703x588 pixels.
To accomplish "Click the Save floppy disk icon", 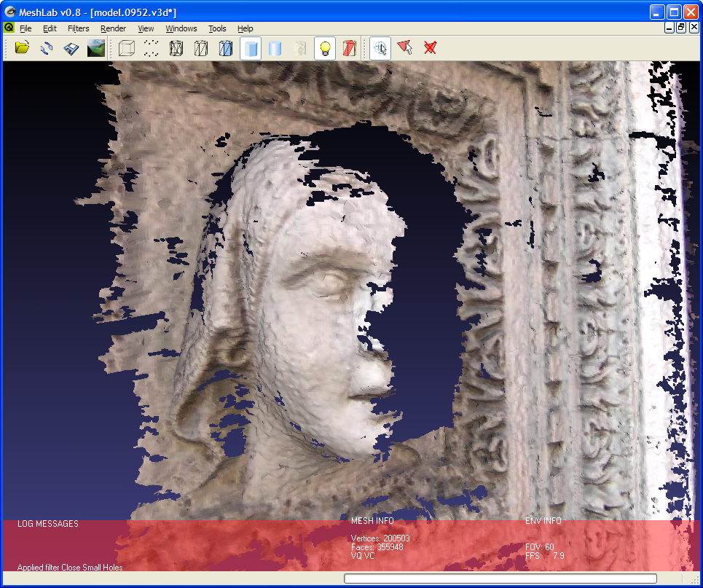I will coord(71,49).
